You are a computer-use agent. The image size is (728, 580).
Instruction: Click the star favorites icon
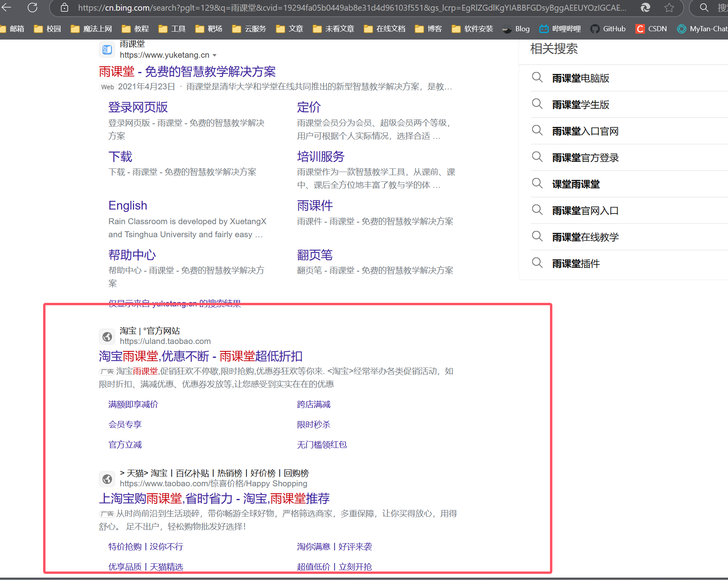[669, 8]
